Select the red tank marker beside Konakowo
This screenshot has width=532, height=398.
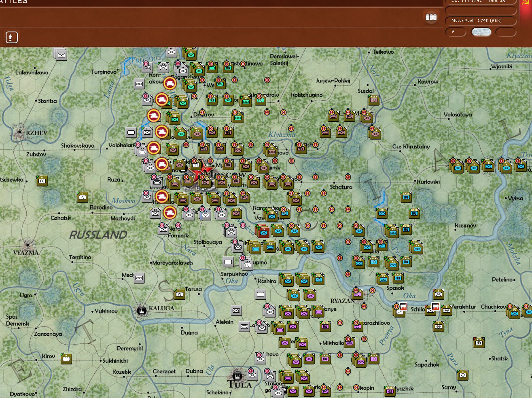170,83
